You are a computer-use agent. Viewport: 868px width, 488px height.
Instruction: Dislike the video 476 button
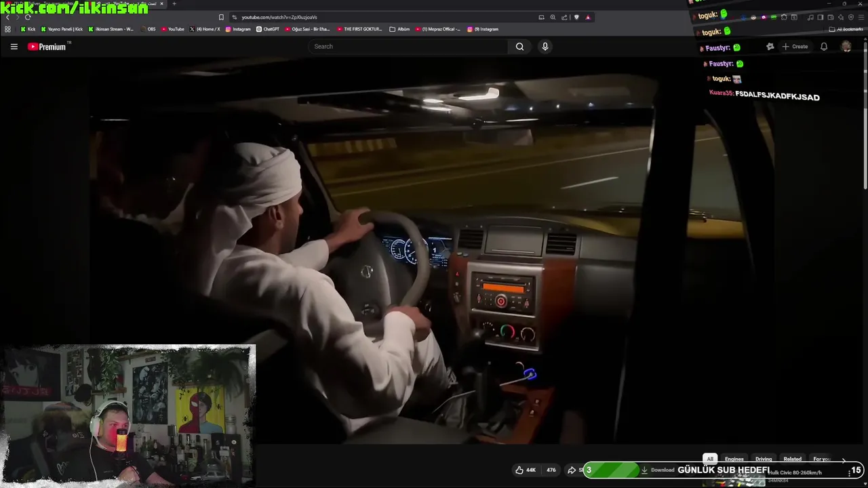click(x=551, y=470)
